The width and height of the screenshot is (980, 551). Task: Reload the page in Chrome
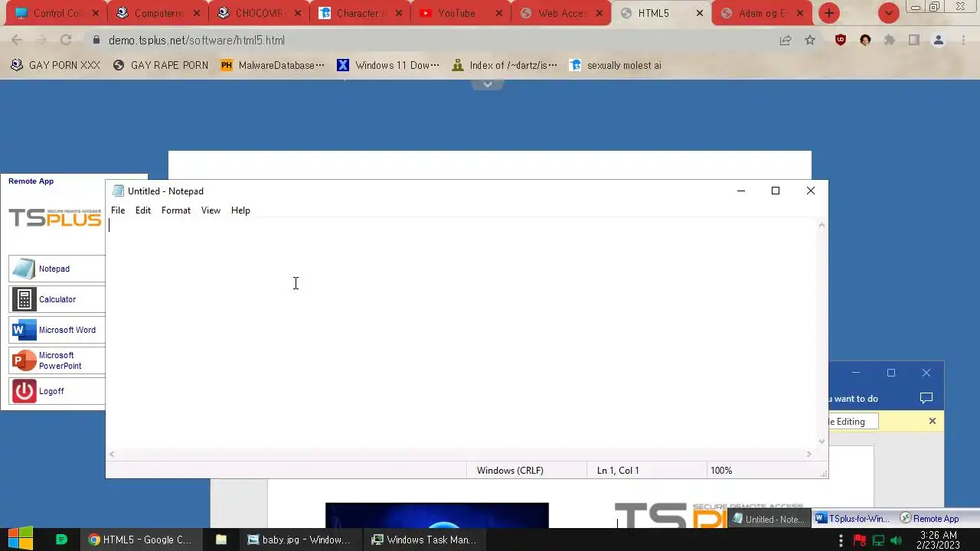click(x=66, y=41)
